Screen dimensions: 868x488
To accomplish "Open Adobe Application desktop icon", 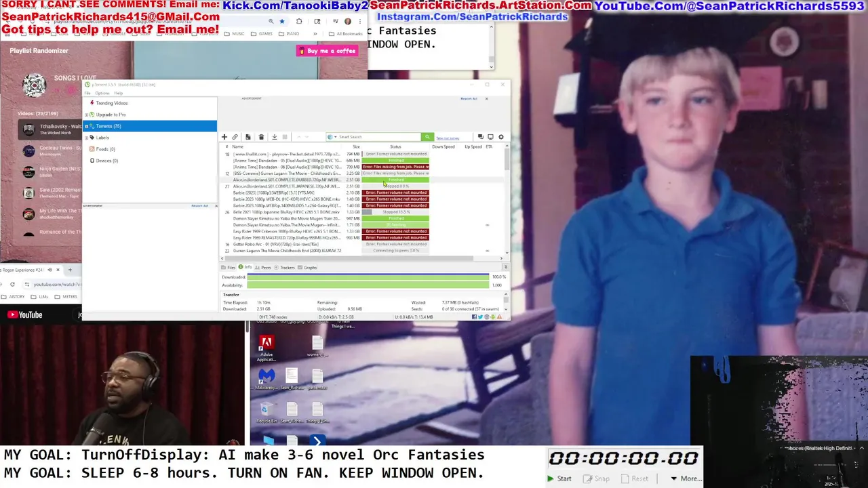I will [267, 348].
